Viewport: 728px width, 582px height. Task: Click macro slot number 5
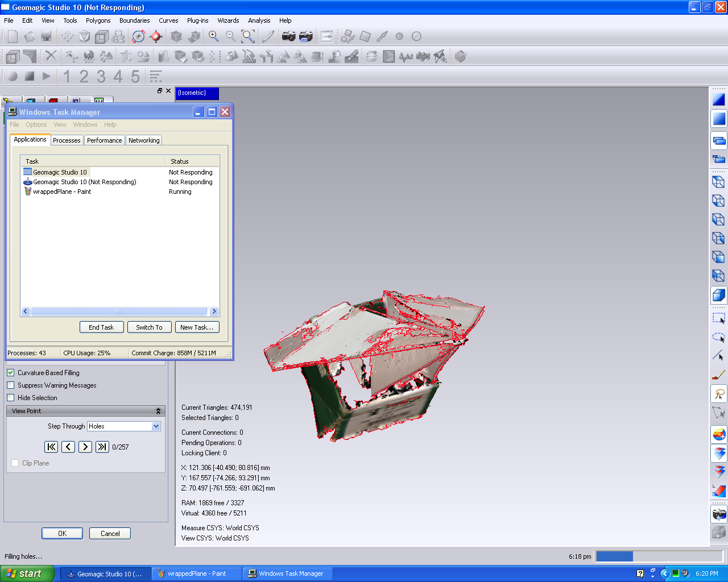[135, 76]
